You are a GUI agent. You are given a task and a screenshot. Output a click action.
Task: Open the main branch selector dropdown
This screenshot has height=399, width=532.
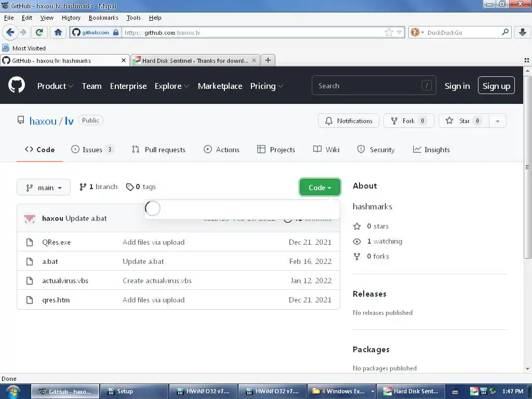tap(44, 187)
